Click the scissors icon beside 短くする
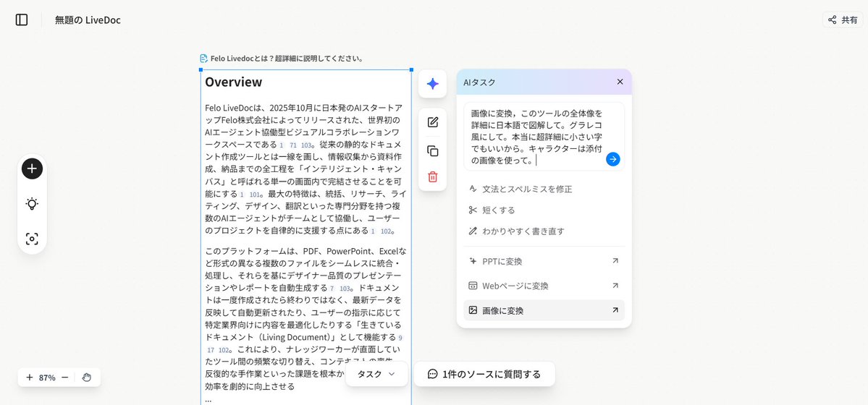The image size is (868, 405). (x=473, y=210)
